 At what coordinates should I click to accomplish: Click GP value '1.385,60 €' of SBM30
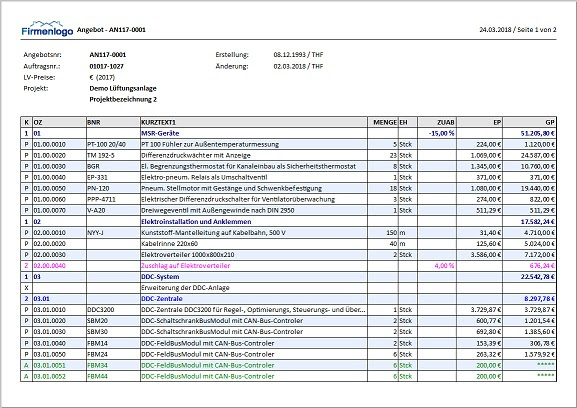click(539, 332)
